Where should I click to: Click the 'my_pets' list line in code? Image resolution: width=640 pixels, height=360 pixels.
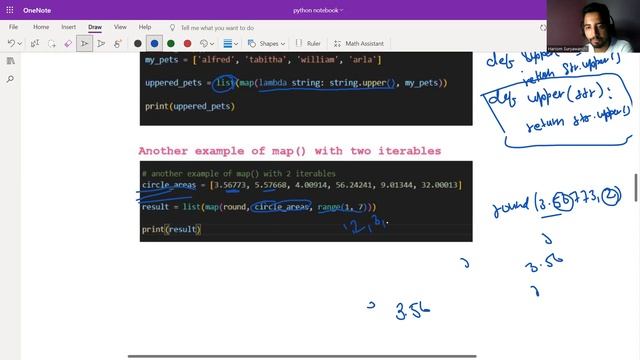point(263,60)
